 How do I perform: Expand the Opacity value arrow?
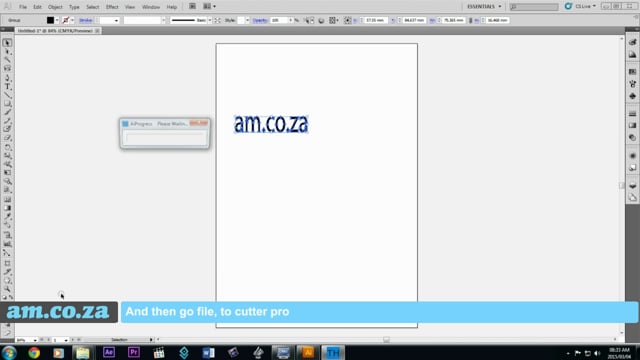click(x=291, y=20)
